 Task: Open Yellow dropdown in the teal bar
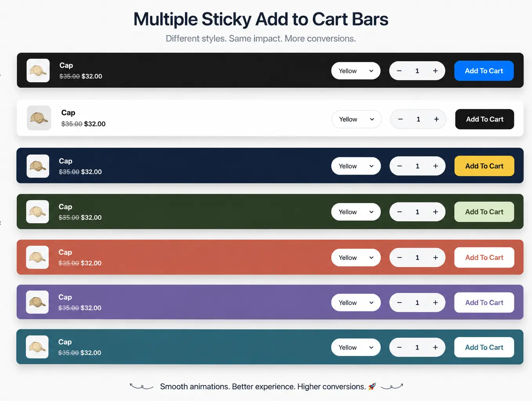(x=356, y=347)
